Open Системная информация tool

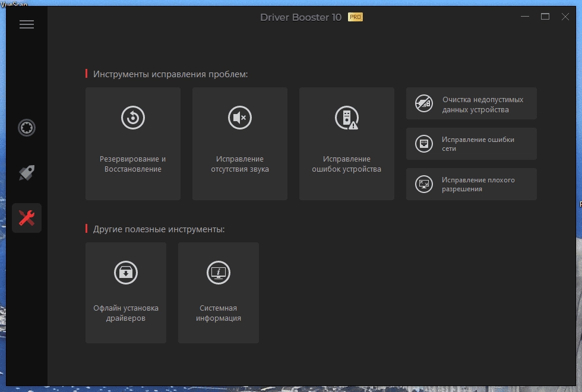point(219,293)
